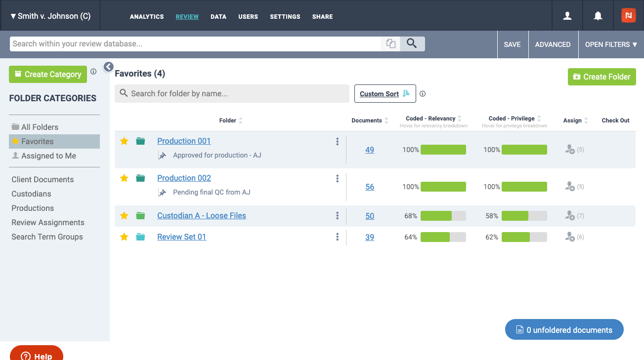Go to the DATA tab
Screen dimensions: 644x360
click(218, 17)
